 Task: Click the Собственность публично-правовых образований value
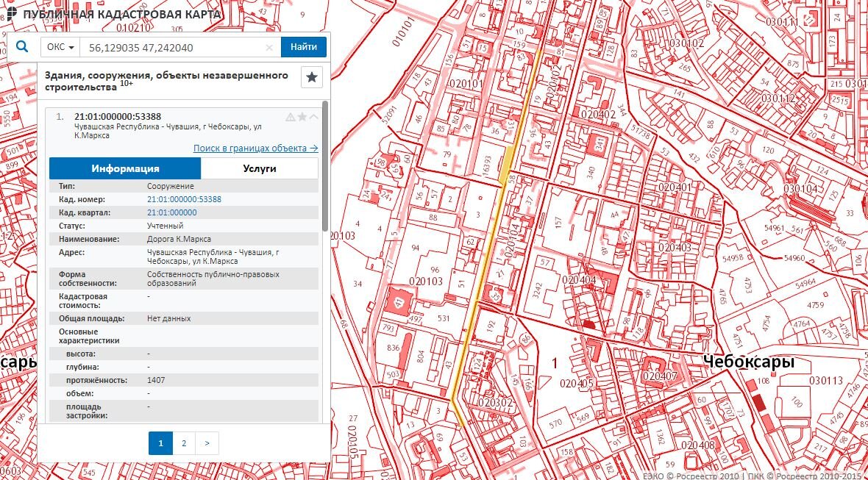213,279
